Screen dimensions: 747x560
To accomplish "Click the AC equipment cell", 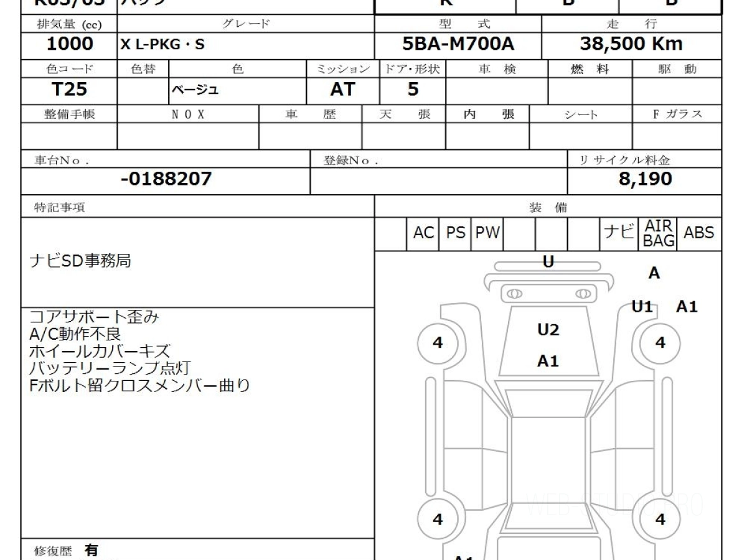I will tap(423, 233).
